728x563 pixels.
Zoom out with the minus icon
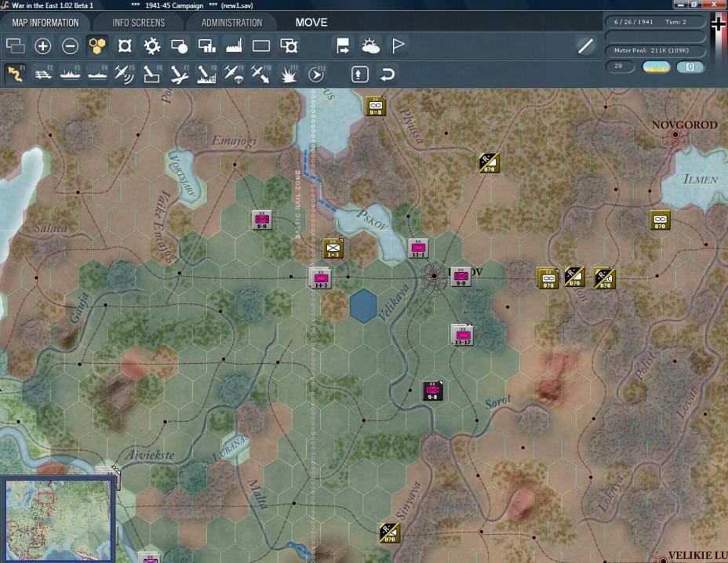click(x=70, y=46)
